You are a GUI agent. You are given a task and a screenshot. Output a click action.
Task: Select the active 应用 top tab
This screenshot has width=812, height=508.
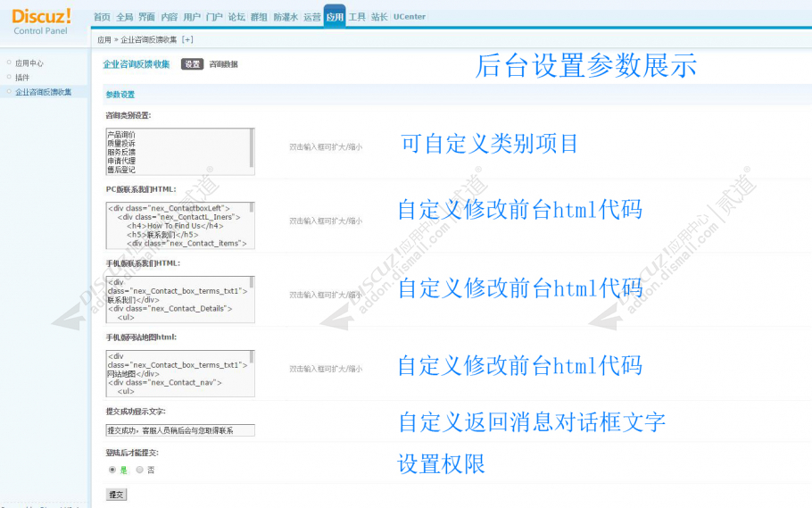(335, 17)
